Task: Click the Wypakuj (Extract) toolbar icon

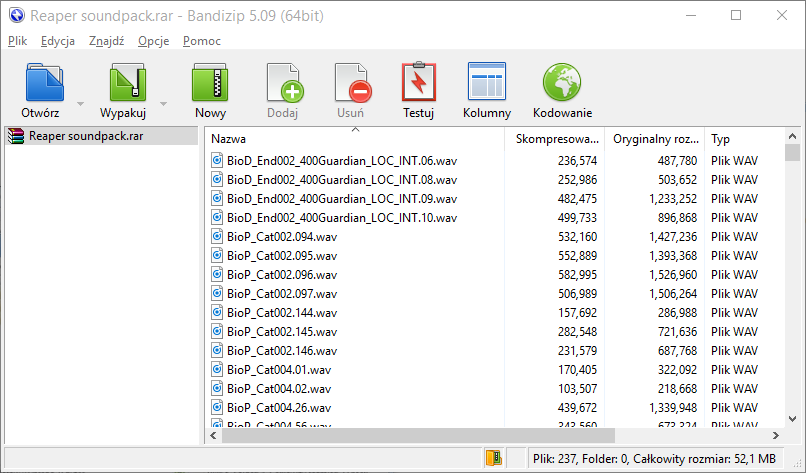Action: (x=127, y=82)
